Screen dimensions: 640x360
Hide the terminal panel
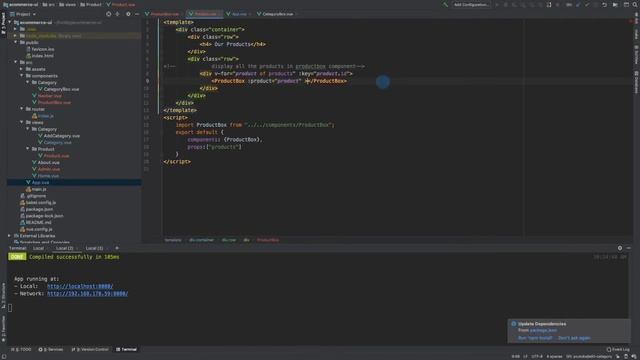point(629,248)
